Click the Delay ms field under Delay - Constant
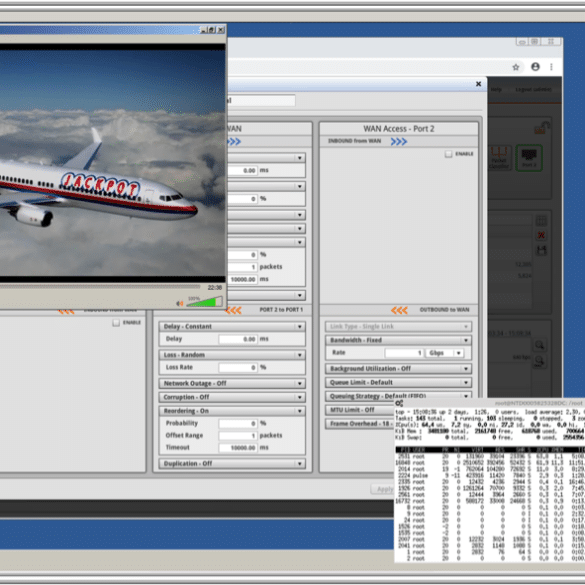The height and width of the screenshot is (585, 585). (x=238, y=339)
